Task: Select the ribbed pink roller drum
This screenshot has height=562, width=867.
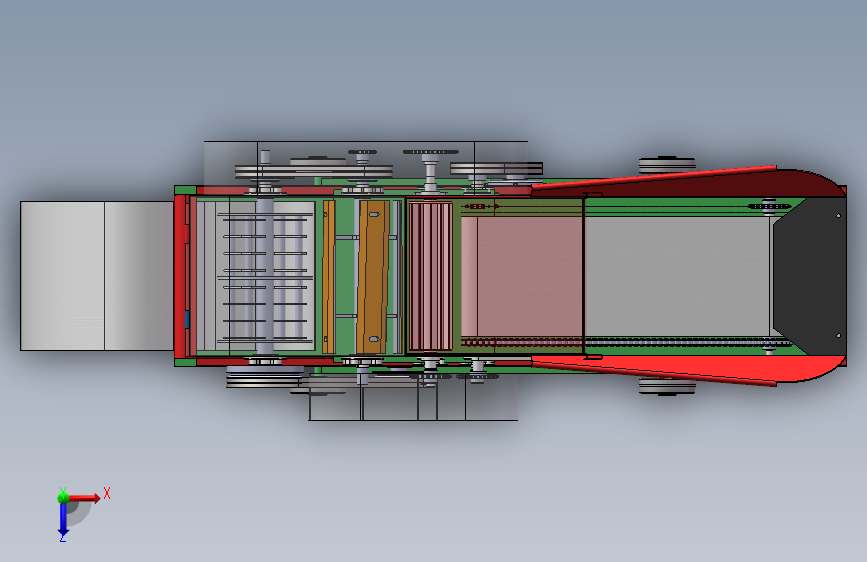Action: 430,276
